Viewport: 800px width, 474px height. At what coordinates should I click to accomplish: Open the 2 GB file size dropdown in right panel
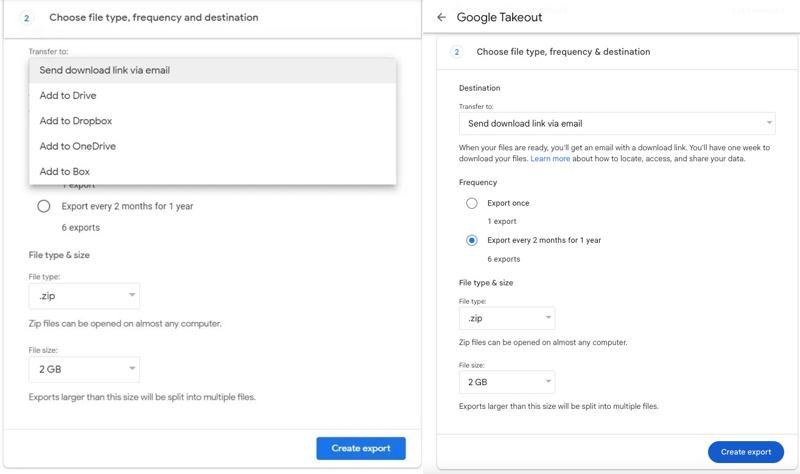506,382
